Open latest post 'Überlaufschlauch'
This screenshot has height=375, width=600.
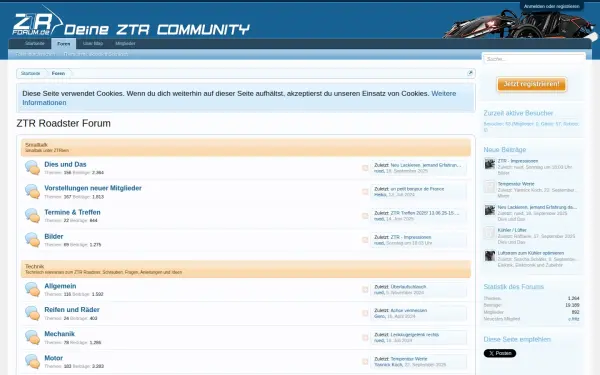pyautogui.click(x=408, y=287)
